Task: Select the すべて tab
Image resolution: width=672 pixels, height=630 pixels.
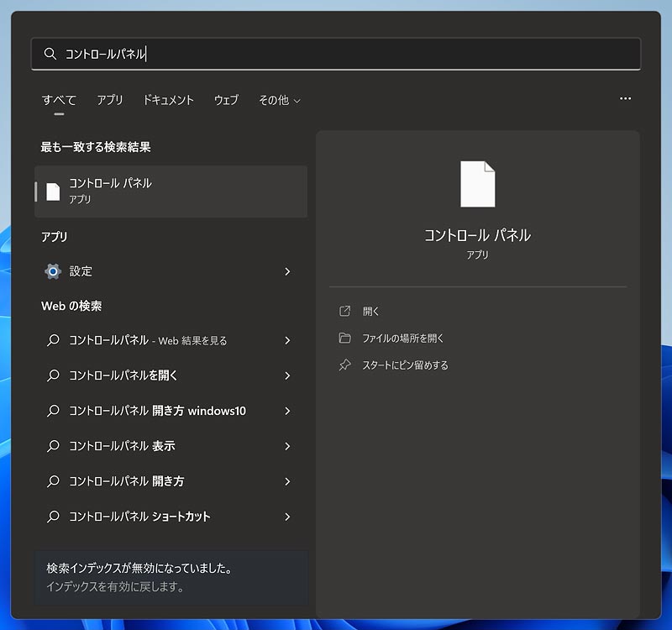Action: [59, 100]
